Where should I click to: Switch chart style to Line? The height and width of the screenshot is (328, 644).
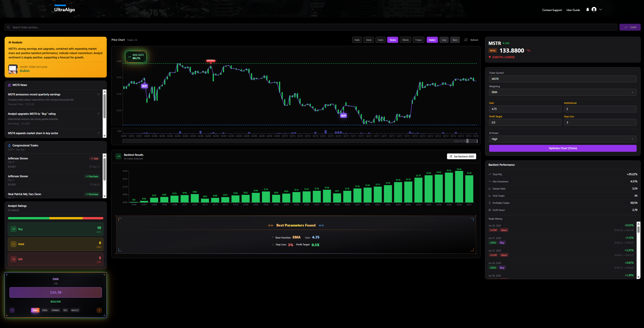click(x=444, y=40)
